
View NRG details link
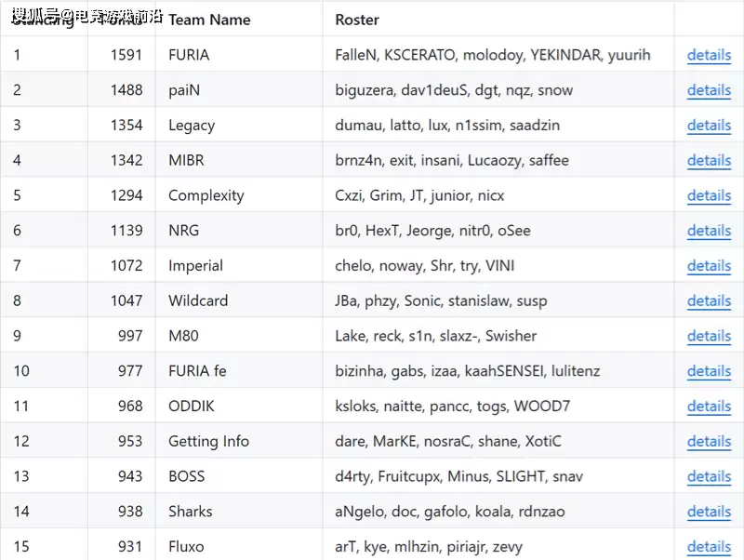point(709,231)
